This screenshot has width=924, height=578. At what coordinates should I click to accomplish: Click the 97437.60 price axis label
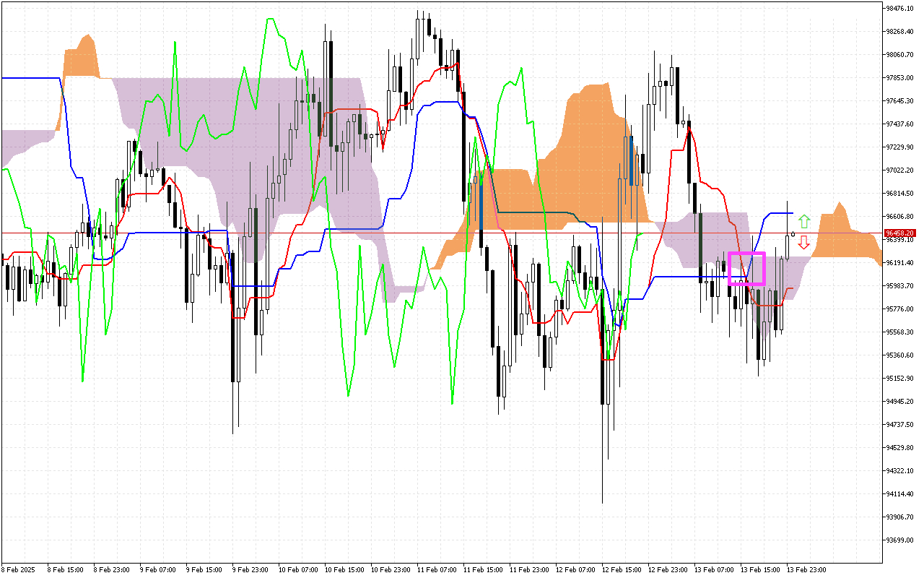[x=900, y=124]
